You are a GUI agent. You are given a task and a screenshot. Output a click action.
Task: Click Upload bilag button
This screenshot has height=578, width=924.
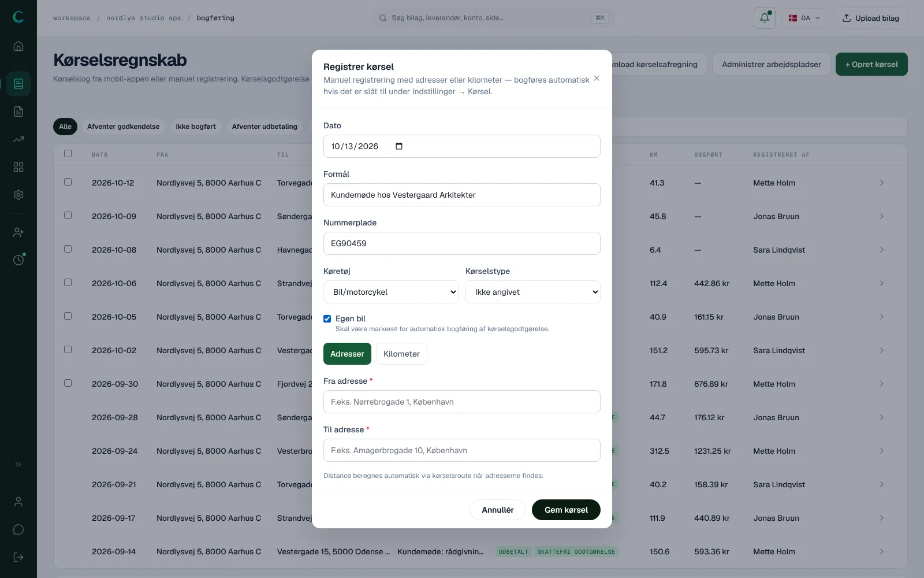[870, 18]
